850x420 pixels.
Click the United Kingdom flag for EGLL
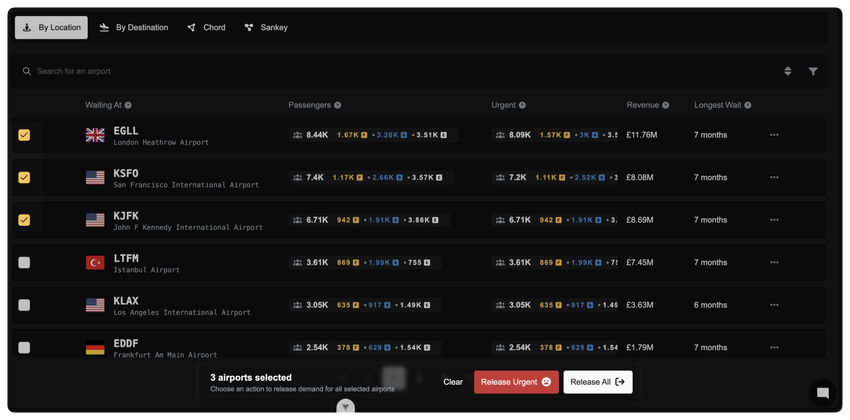[x=95, y=135]
